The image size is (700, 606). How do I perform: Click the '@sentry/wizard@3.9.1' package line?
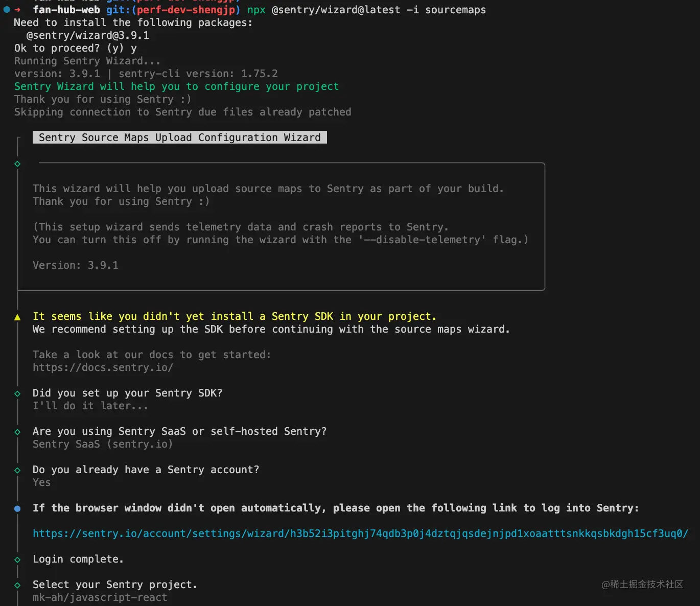pyautogui.click(x=88, y=35)
